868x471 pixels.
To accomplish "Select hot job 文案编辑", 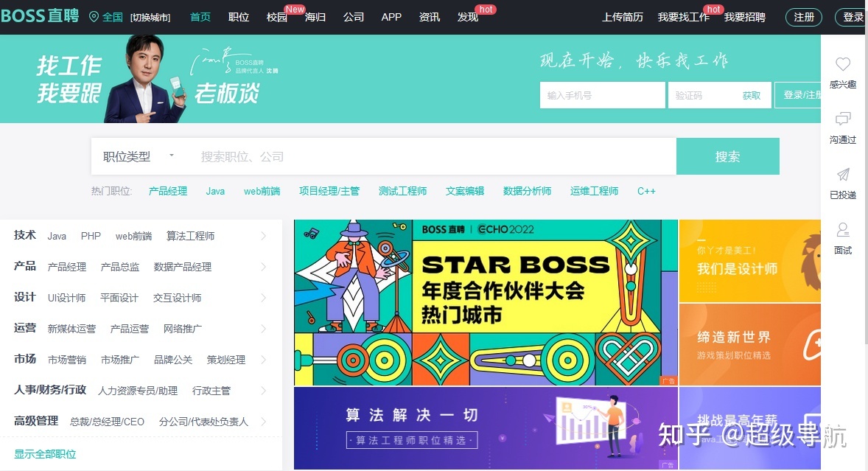I will tap(465, 191).
